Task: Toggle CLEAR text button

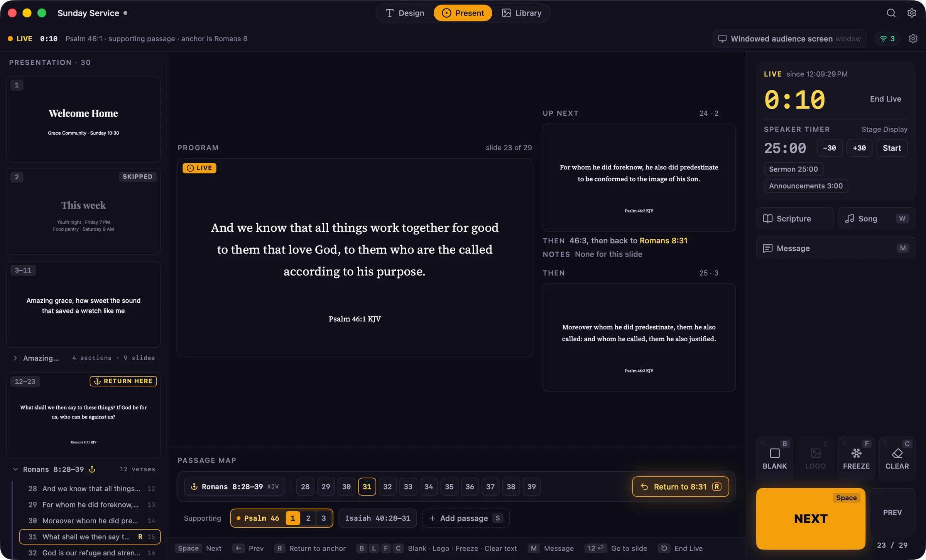Action: pyautogui.click(x=897, y=458)
